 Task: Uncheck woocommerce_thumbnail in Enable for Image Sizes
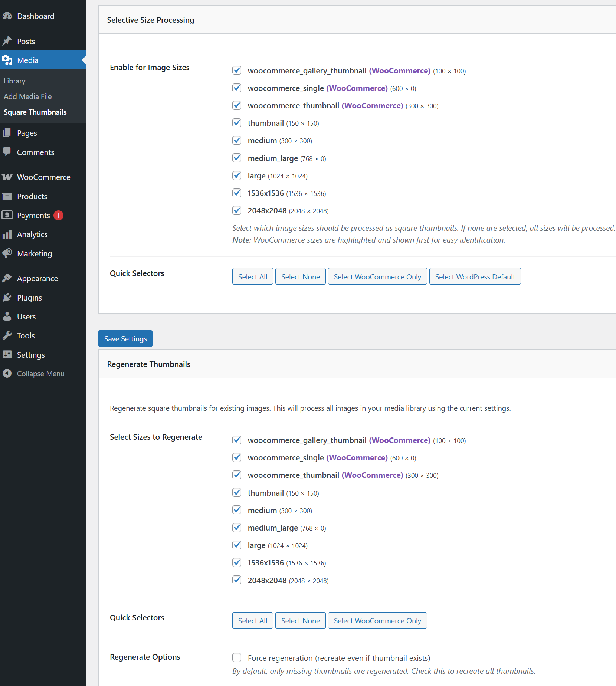(x=237, y=105)
